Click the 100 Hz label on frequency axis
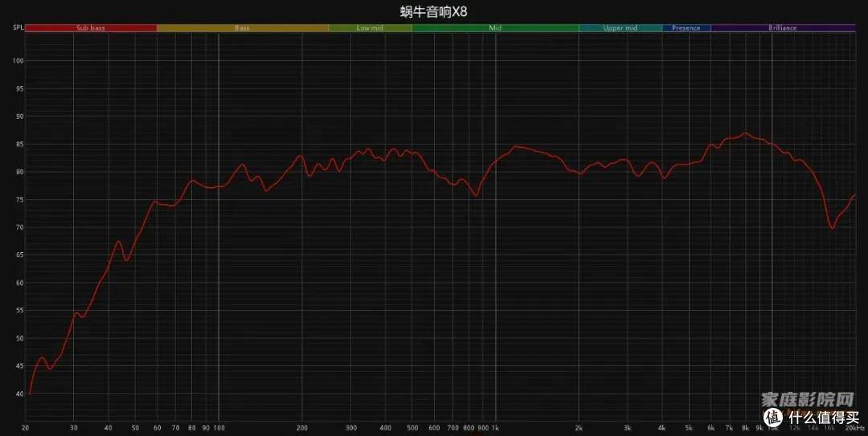This screenshot has width=868, height=436. coord(219,428)
